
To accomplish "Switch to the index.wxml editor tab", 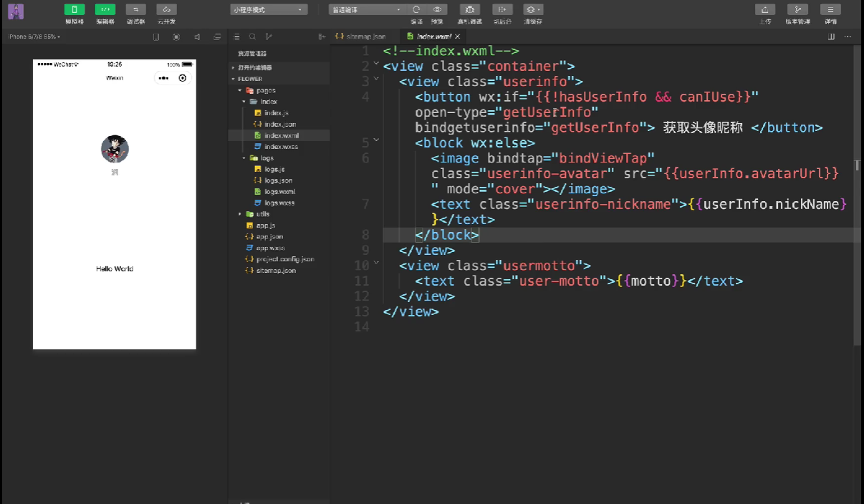I will (433, 36).
